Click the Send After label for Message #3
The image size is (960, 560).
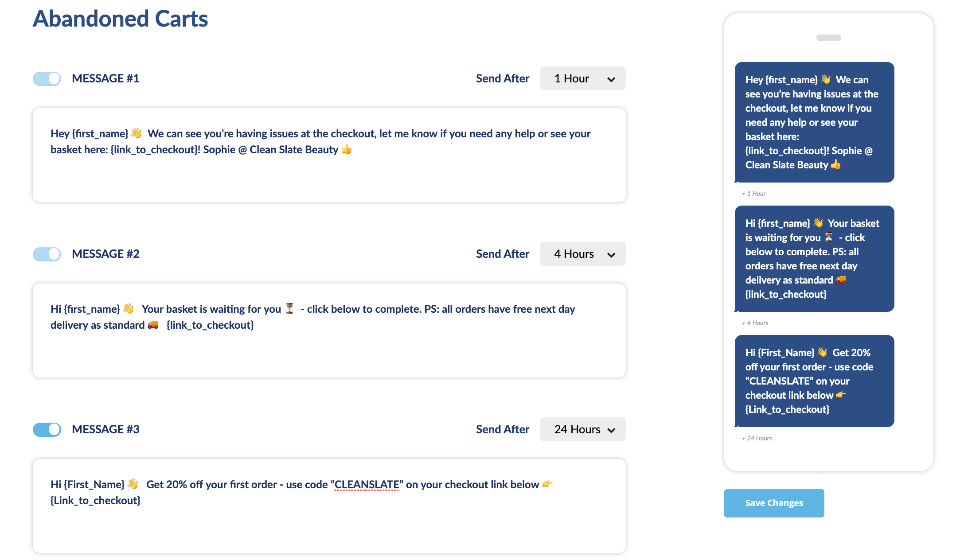[x=503, y=429]
